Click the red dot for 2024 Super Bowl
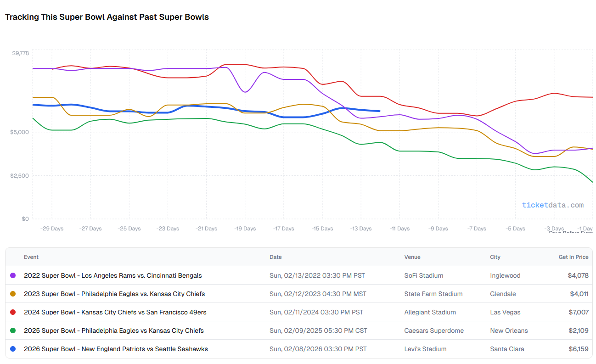The width and height of the screenshot is (596, 364). tap(13, 312)
